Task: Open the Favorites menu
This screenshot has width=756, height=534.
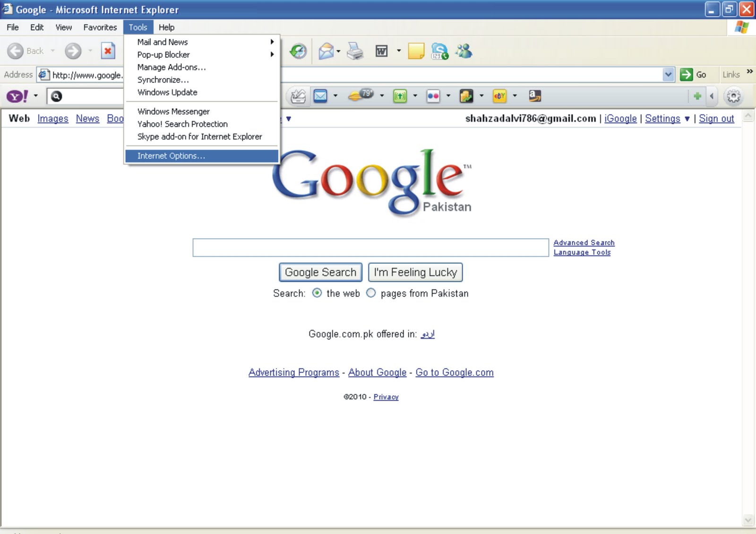Action: coord(100,27)
